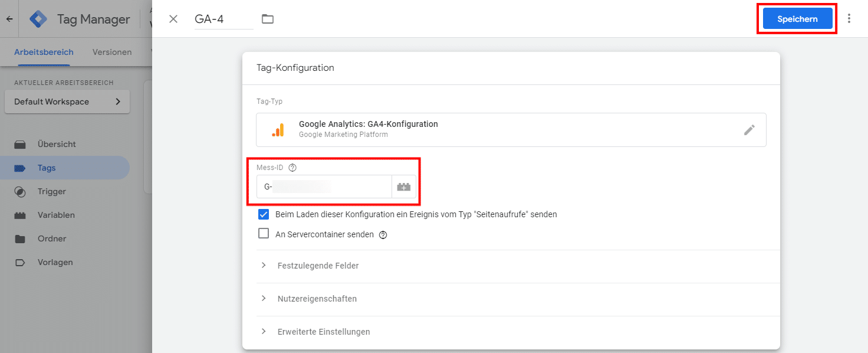The image size is (868, 353).
Task: Click the Übersicht briefcase icon
Action: point(20,144)
